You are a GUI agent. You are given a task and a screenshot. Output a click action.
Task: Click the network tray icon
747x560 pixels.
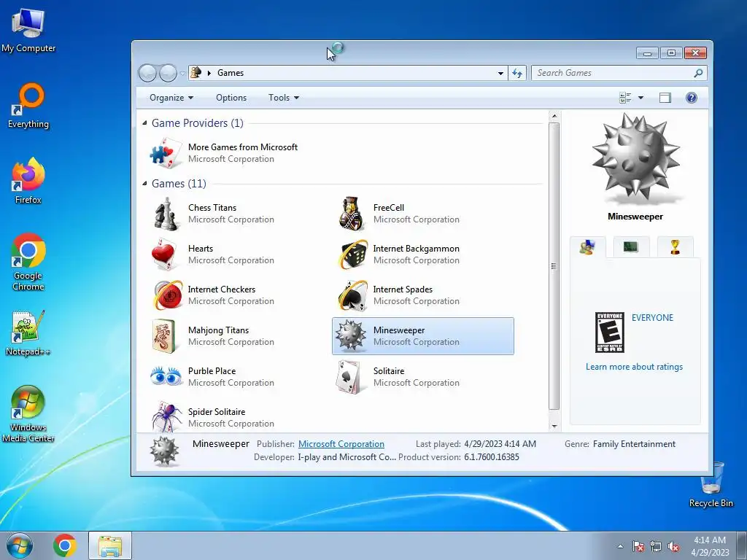656,546
